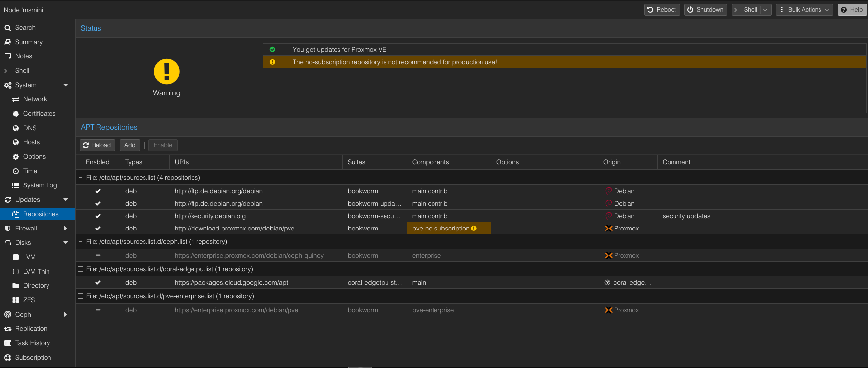
Task: Click the coral-edge origin cell
Action: 627,283
